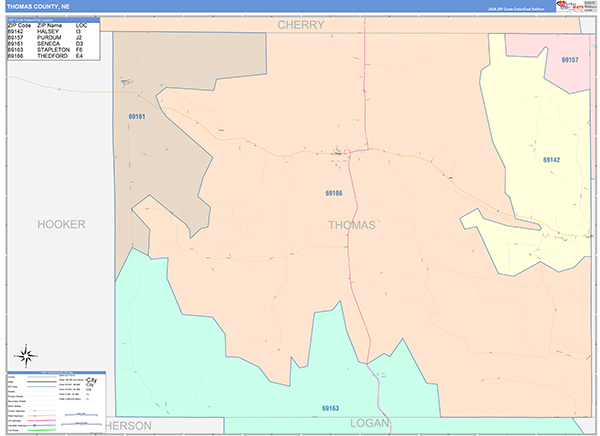The image size is (600, 436).
Task: Click the LOGAN county label
Action: click(x=370, y=423)
